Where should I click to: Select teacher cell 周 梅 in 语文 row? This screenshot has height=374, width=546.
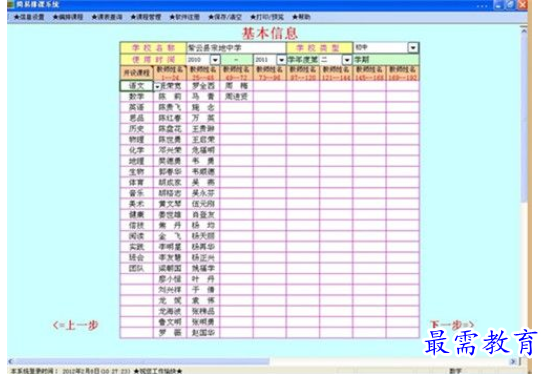point(236,86)
